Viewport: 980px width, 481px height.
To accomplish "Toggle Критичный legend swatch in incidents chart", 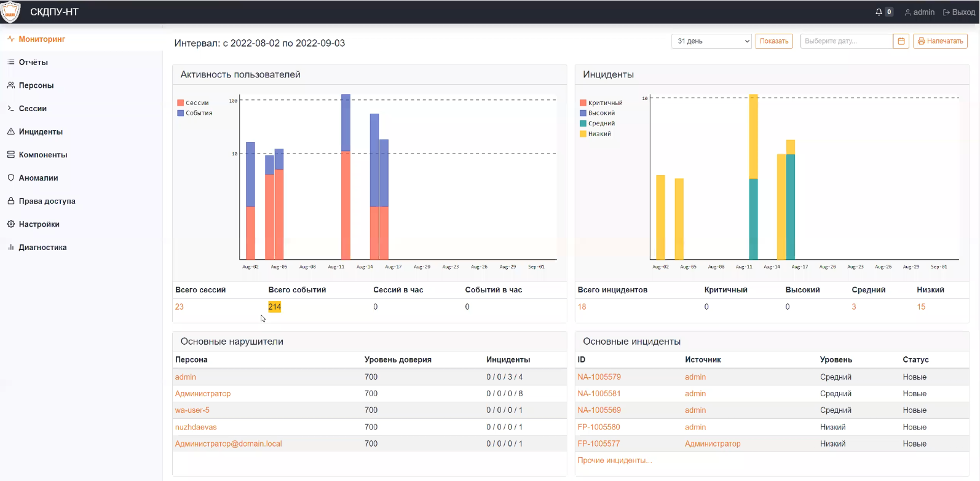I will 583,103.
